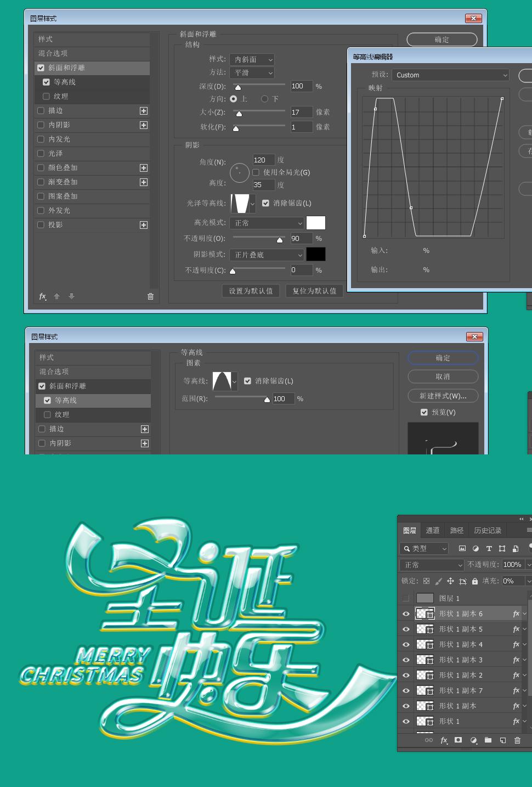Click the fx effects icon in the Bevel dialog footer

coord(43,296)
